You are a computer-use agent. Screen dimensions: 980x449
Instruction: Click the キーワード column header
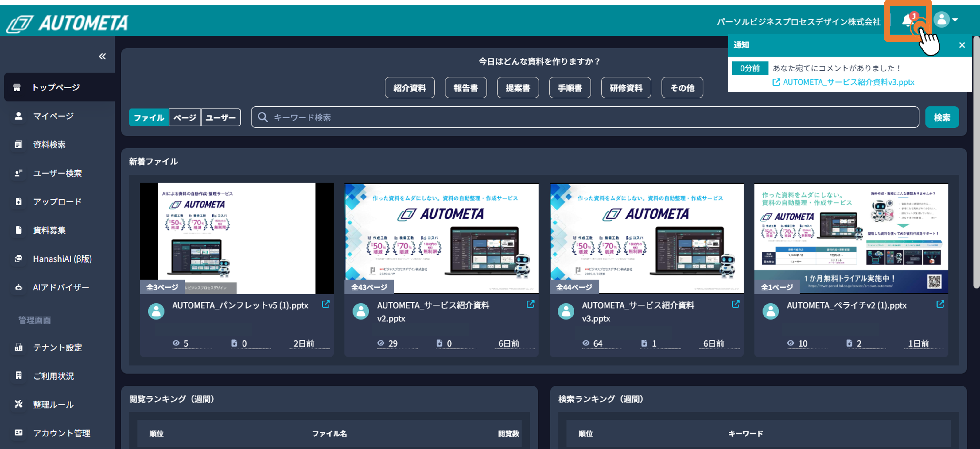(x=745, y=433)
